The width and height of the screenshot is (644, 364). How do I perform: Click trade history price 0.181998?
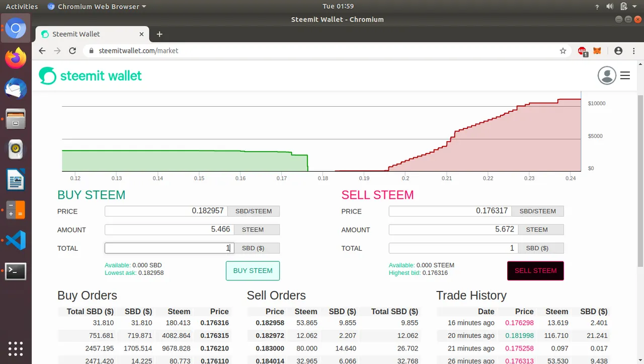pyautogui.click(x=519, y=336)
